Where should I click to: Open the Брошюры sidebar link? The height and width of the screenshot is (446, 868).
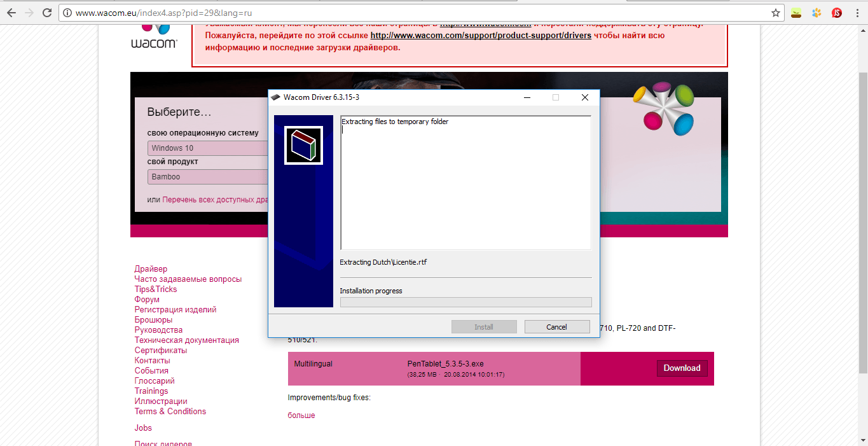coord(153,320)
